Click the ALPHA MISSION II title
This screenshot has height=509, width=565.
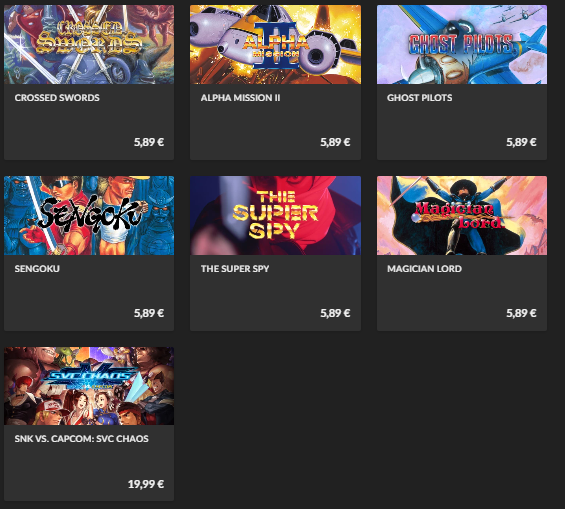point(240,98)
